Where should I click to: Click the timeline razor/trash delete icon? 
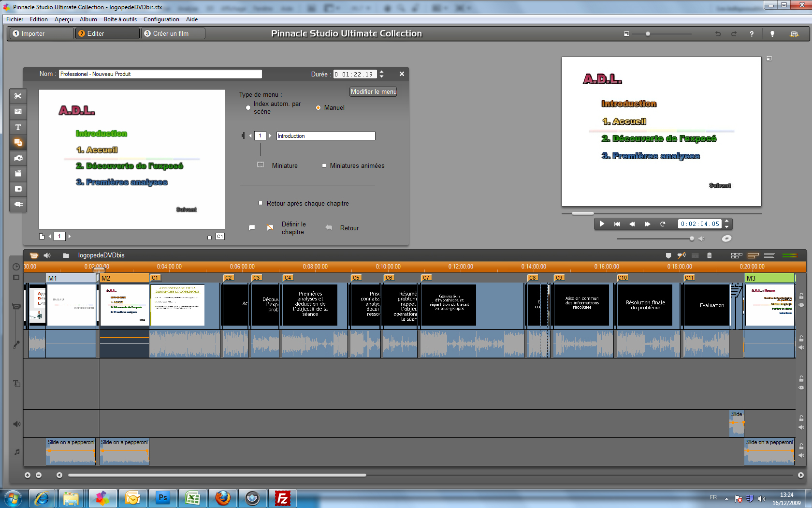(709, 255)
